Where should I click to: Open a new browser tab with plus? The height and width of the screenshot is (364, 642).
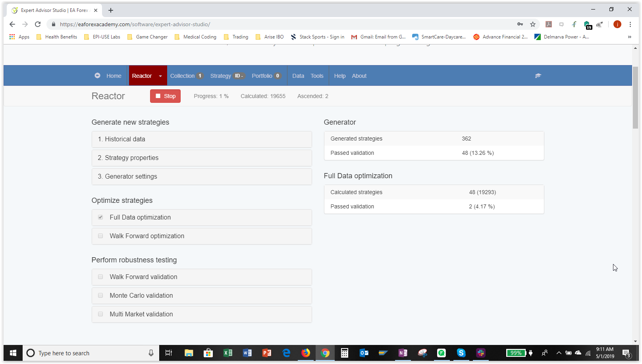click(111, 10)
